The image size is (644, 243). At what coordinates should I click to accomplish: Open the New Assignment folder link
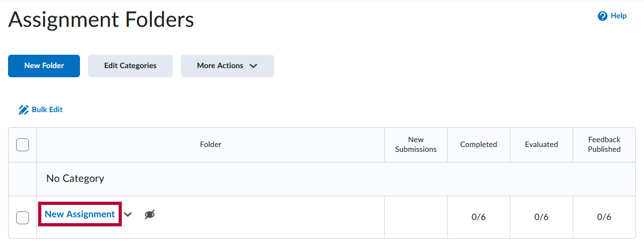coord(80,214)
